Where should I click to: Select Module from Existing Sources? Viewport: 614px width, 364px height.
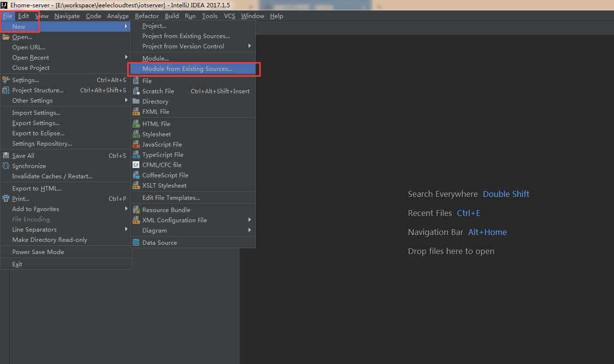pos(193,68)
